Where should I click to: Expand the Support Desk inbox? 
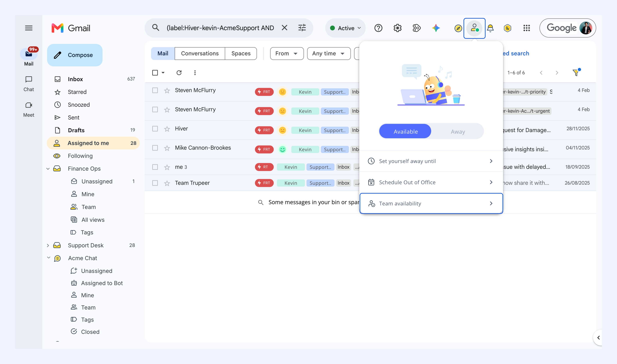48,245
